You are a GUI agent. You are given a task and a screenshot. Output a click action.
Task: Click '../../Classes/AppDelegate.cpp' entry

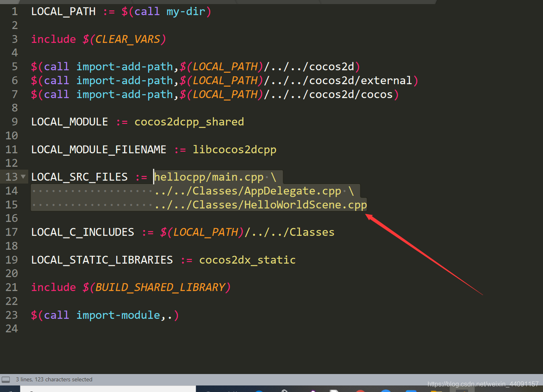coord(248,191)
